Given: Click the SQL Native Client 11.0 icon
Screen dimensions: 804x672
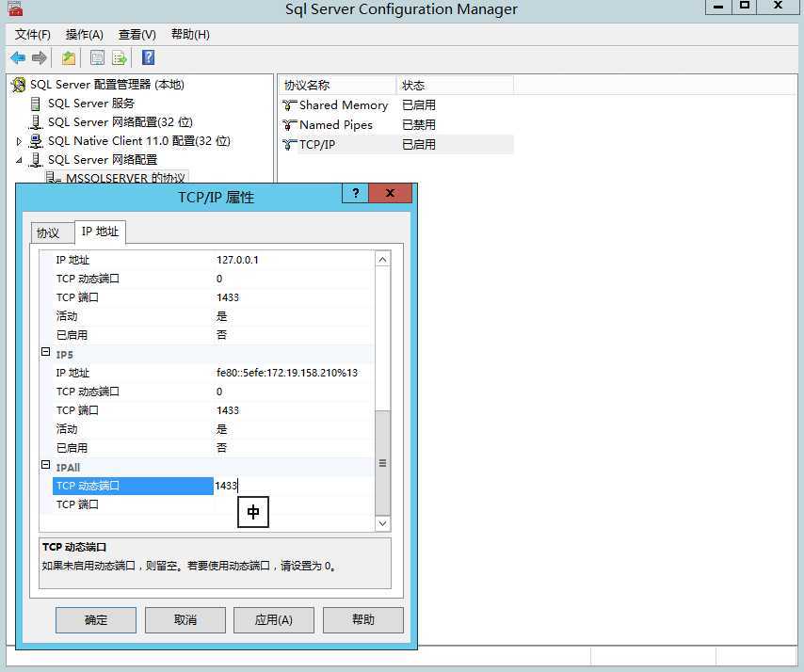Looking at the screenshot, I should tap(36, 141).
